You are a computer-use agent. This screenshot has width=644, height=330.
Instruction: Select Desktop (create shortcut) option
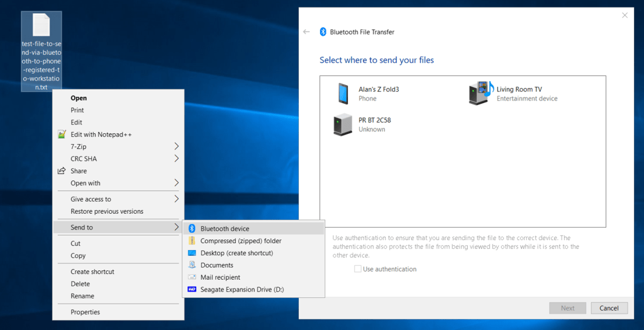[x=236, y=253]
